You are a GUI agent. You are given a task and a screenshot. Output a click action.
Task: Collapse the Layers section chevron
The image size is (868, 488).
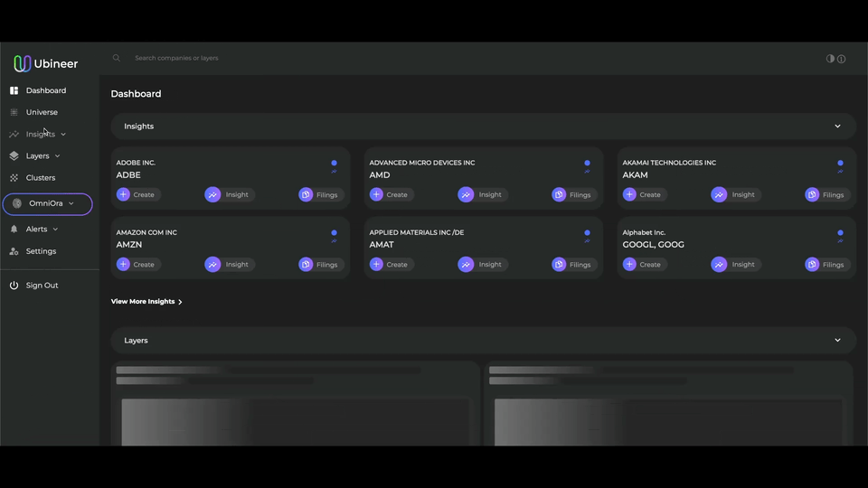[837, 341]
